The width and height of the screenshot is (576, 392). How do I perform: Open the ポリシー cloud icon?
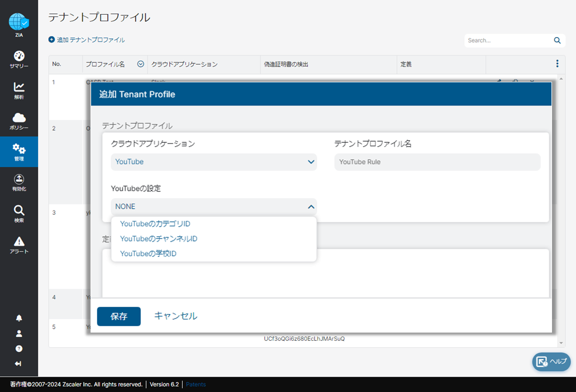(19, 117)
